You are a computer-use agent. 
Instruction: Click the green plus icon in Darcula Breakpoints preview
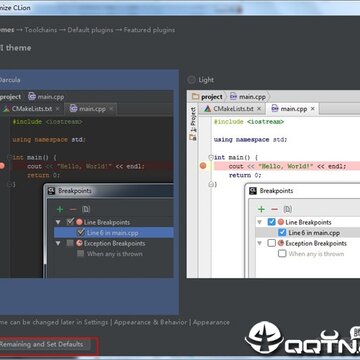[60, 209]
